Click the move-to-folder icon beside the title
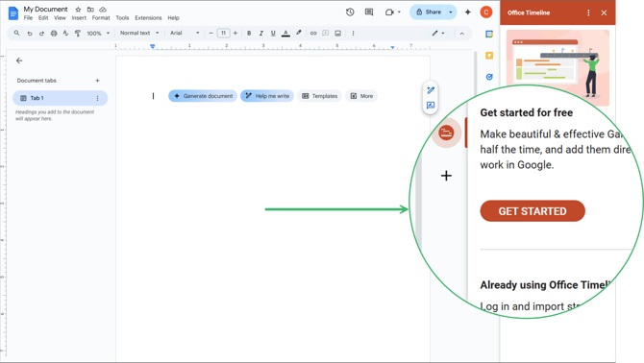 click(x=90, y=9)
